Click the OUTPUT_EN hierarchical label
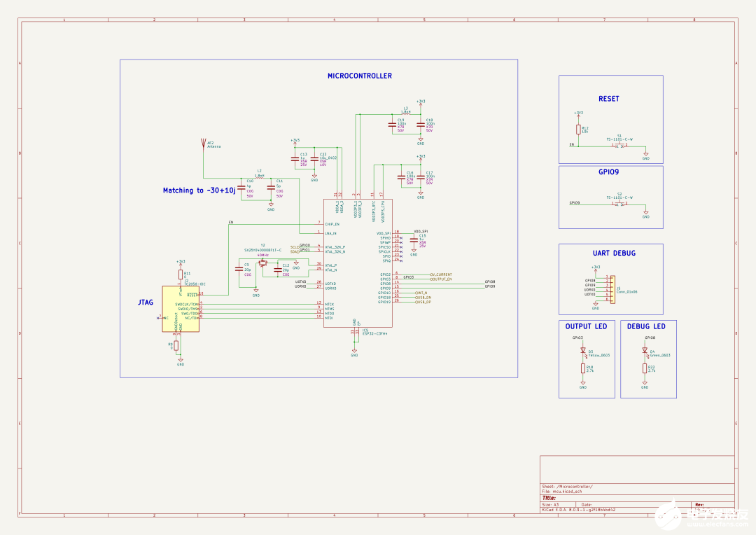 pyautogui.click(x=441, y=279)
